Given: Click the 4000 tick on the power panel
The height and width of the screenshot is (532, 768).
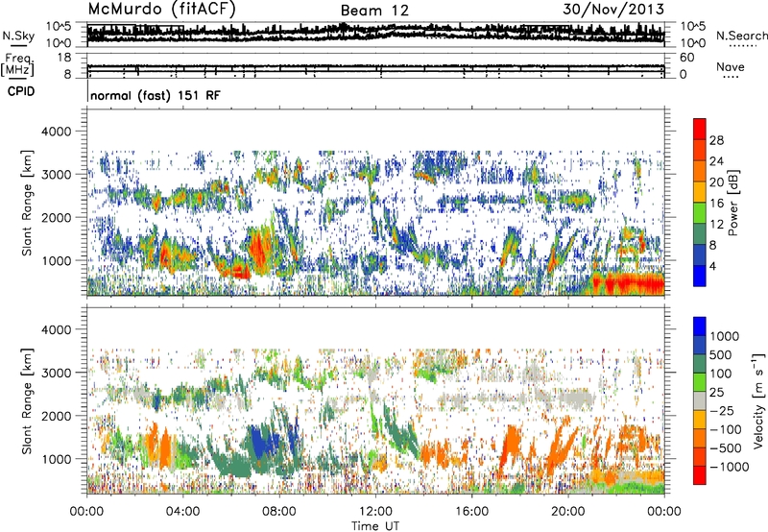Looking at the screenshot, I should (57, 132).
